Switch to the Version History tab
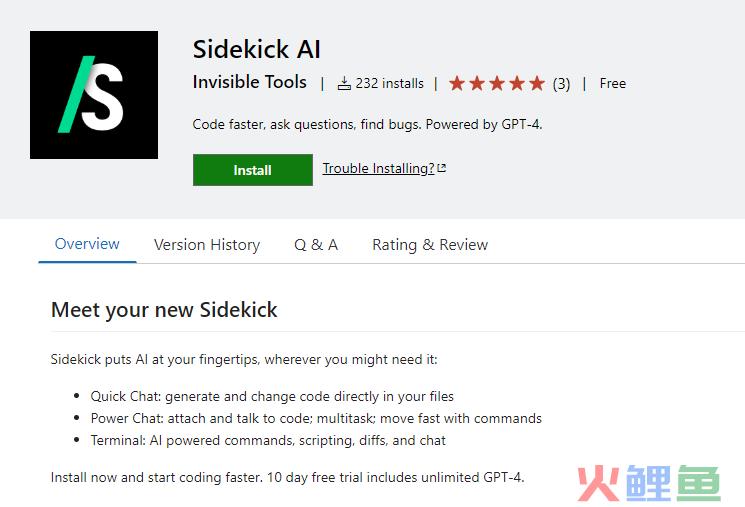The image size is (745, 507). click(x=207, y=244)
